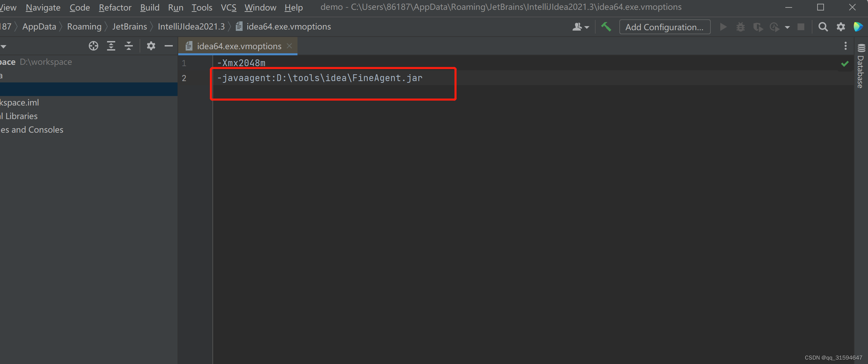Image resolution: width=868 pixels, height=364 pixels.
Task: Click the Stop square icon
Action: click(x=801, y=27)
